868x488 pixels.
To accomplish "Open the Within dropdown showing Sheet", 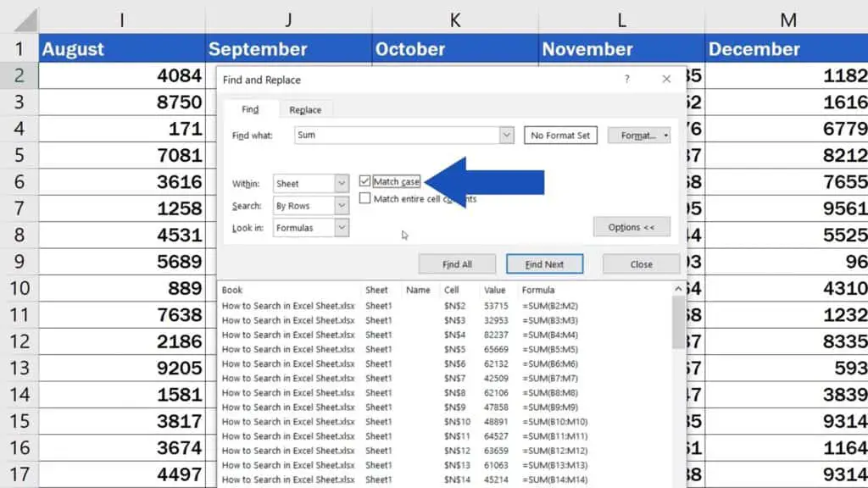I will tap(310, 183).
